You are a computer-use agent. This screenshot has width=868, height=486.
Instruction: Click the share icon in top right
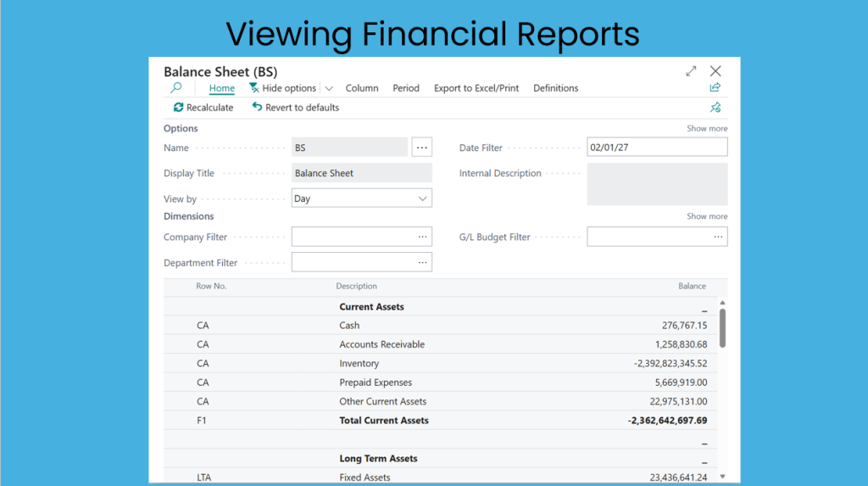pyautogui.click(x=715, y=87)
